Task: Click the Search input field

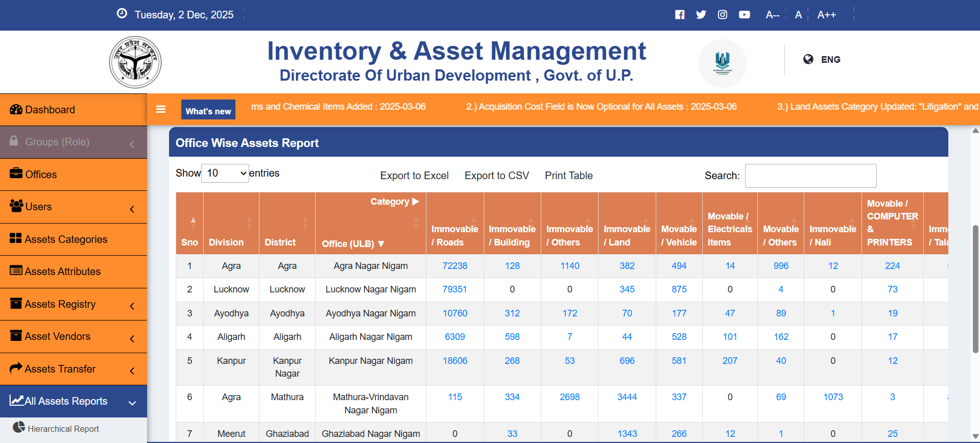Action: coord(810,176)
